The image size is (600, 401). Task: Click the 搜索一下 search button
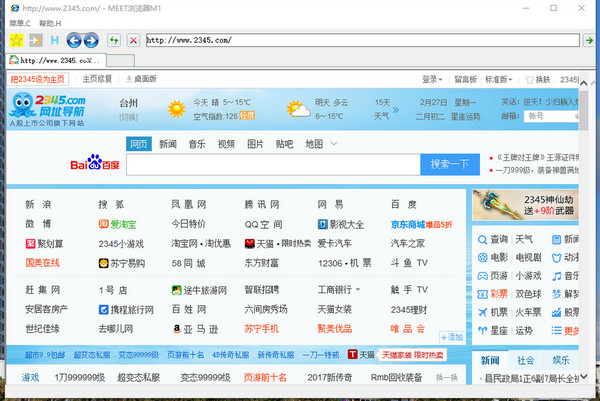pos(449,164)
